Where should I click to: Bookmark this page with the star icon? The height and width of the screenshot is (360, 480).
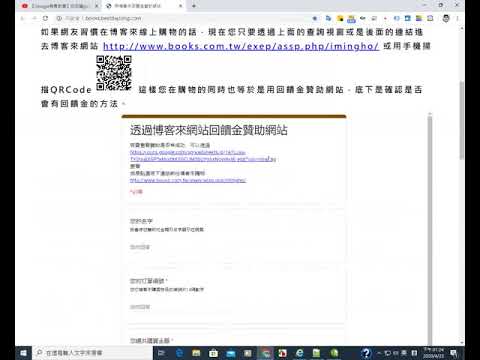[x=315, y=18]
